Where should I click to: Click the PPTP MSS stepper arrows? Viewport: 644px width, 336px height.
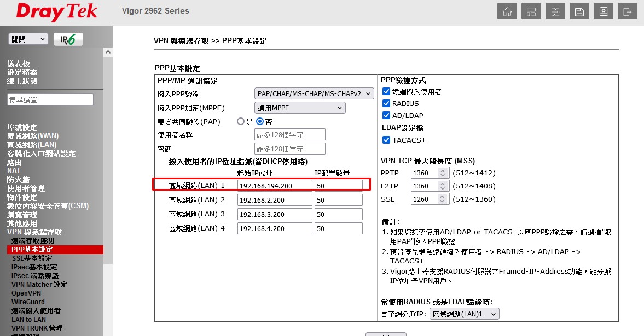click(443, 173)
